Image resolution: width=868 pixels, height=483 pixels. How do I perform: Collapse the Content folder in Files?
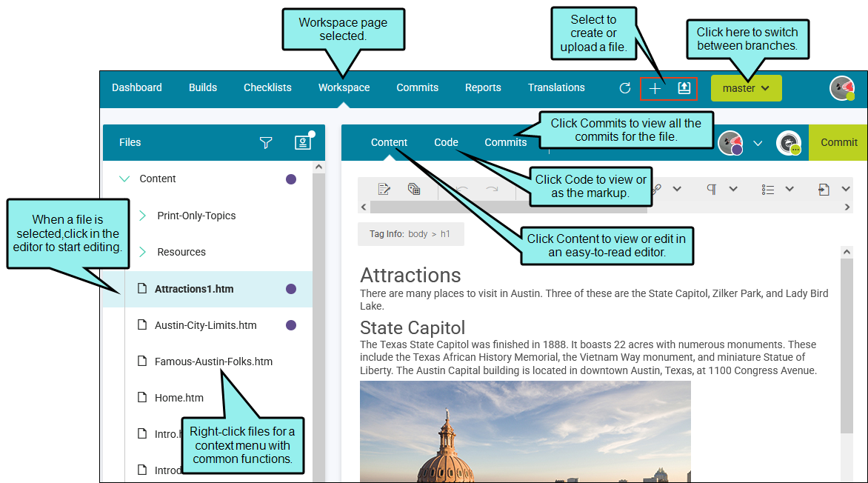124,179
